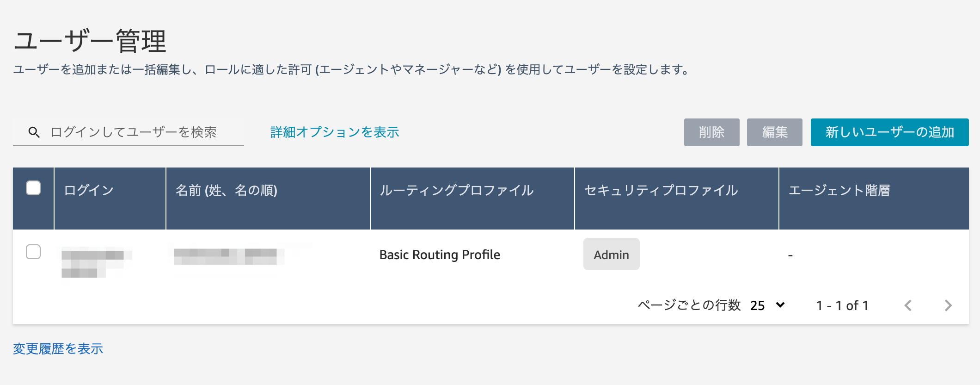Image resolution: width=980 pixels, height=385 pixels.
Task: Go to next page chevron
Action: [x=948, y=305]
